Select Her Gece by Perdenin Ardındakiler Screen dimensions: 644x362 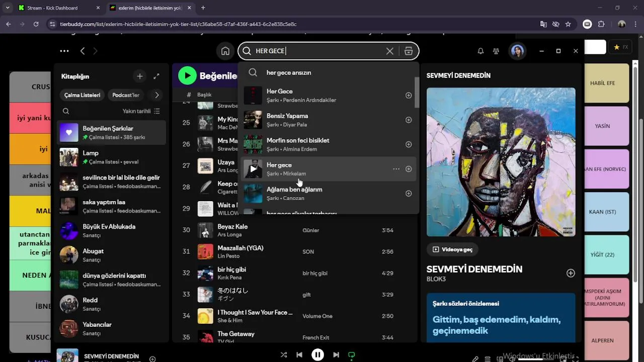click(328, 96)
